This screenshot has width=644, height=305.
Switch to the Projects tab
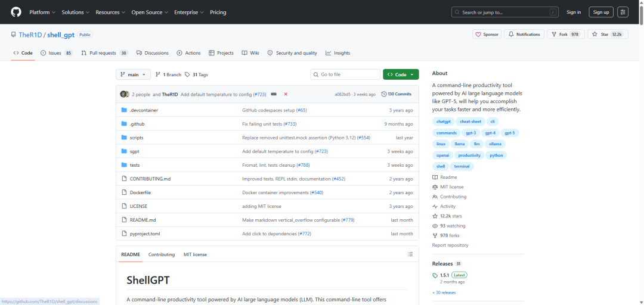[x=221, y=53]
